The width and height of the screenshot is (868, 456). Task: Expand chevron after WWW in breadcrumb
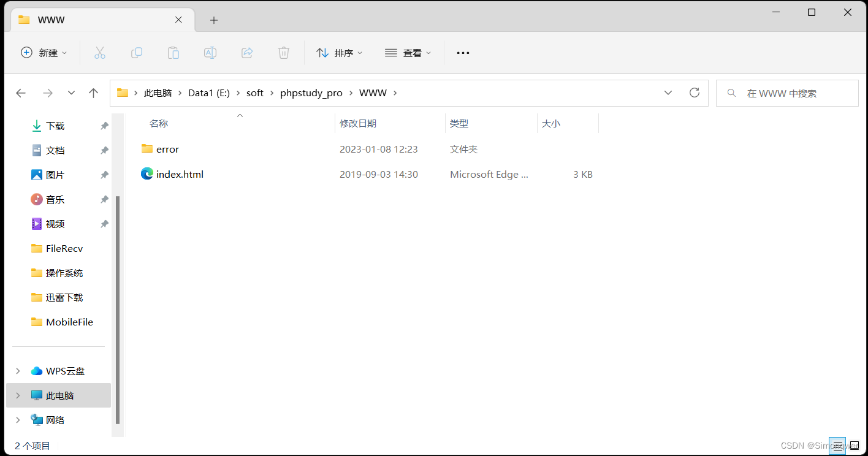click(395, 93)
